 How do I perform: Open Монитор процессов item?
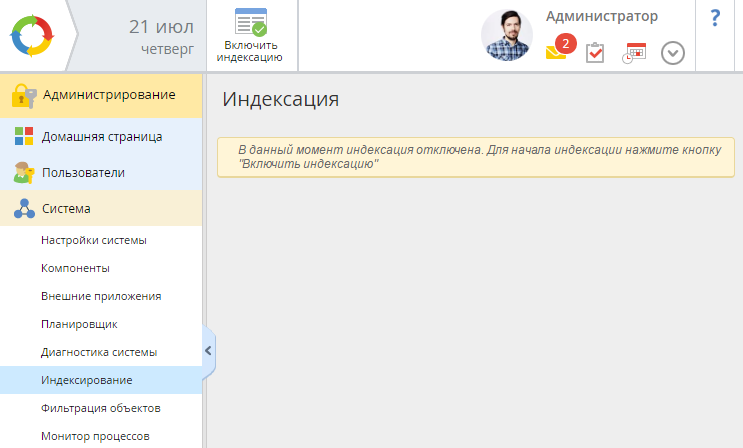click(x=101, y=436)
